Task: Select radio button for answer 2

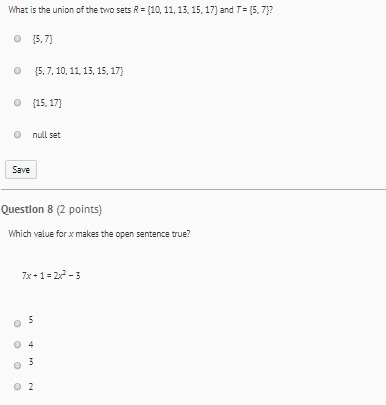Action: [x=17, y=386]
